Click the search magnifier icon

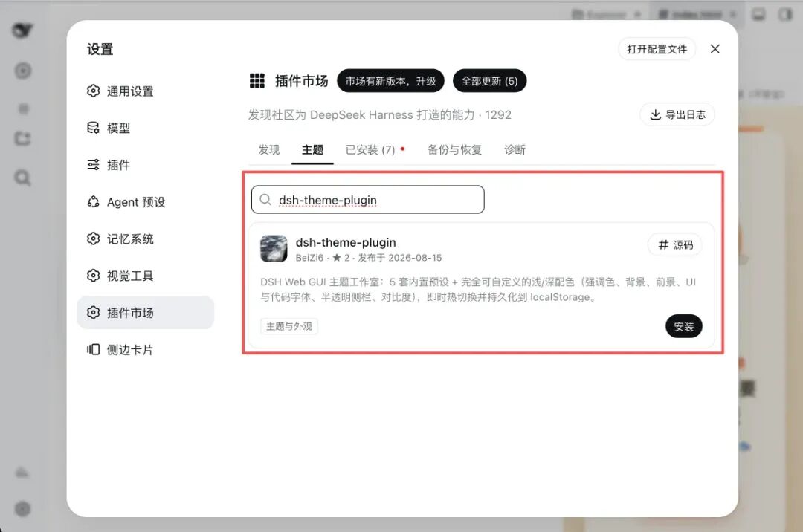(265, 199)
